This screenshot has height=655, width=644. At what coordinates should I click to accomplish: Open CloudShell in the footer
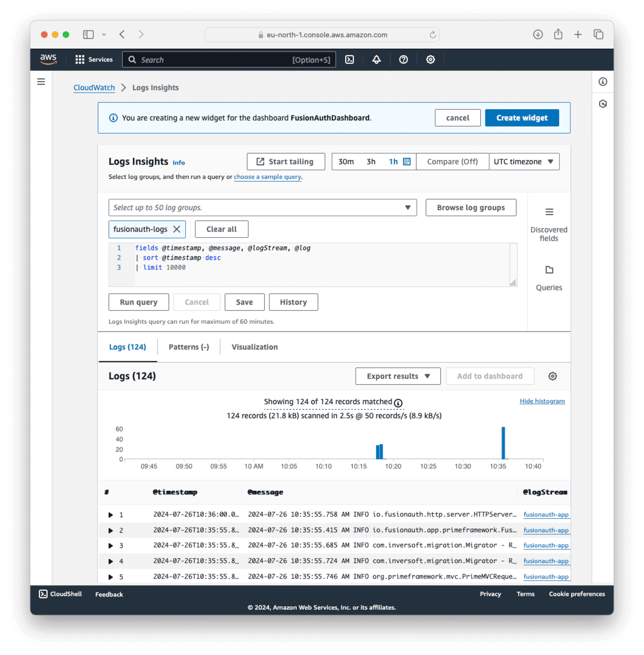(x=60, y=594)
